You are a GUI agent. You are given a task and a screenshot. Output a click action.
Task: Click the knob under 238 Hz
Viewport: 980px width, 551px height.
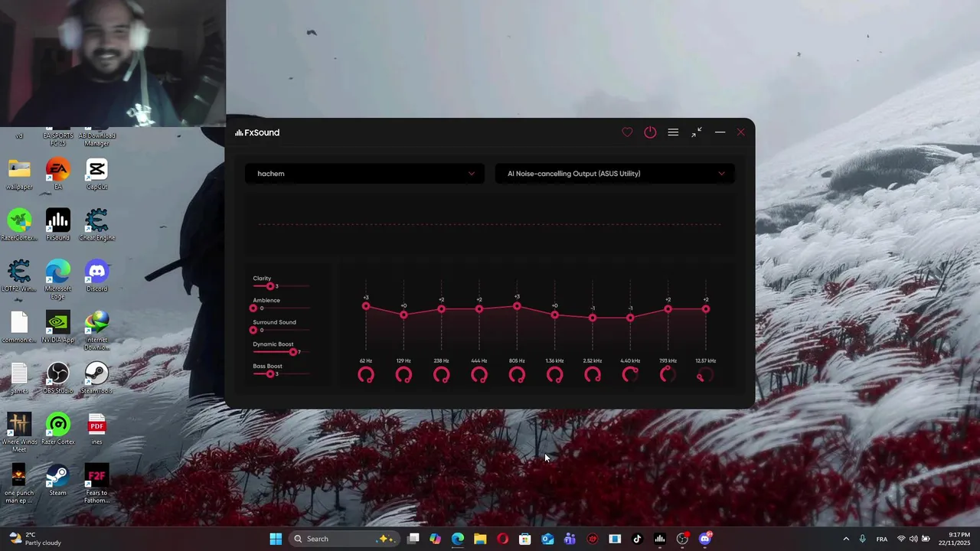pyautogui.click(x=441, y=375)
